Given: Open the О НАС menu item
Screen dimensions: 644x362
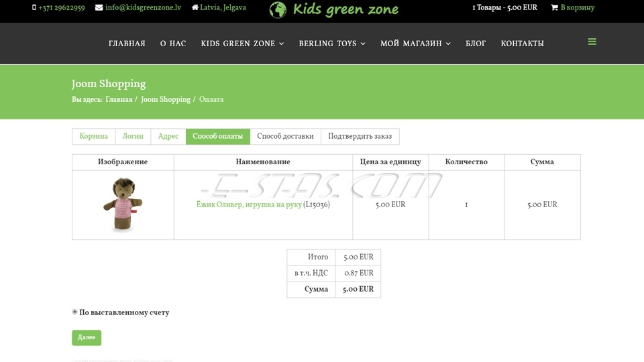Looking at the screenshot, I should tap(173, 44).
